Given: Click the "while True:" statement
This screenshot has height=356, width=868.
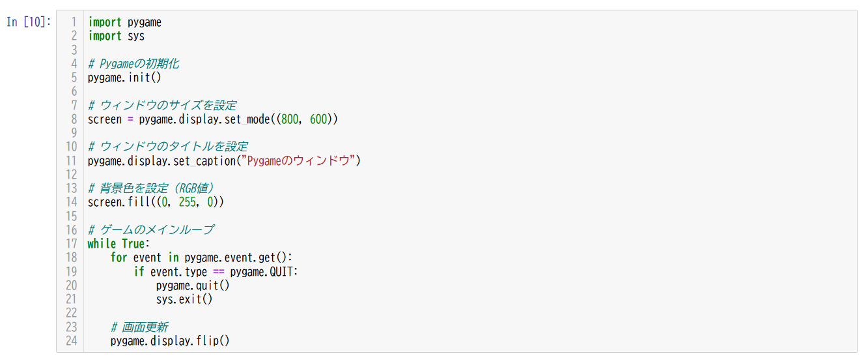Looking at the screenshot, I should [119, 244].
